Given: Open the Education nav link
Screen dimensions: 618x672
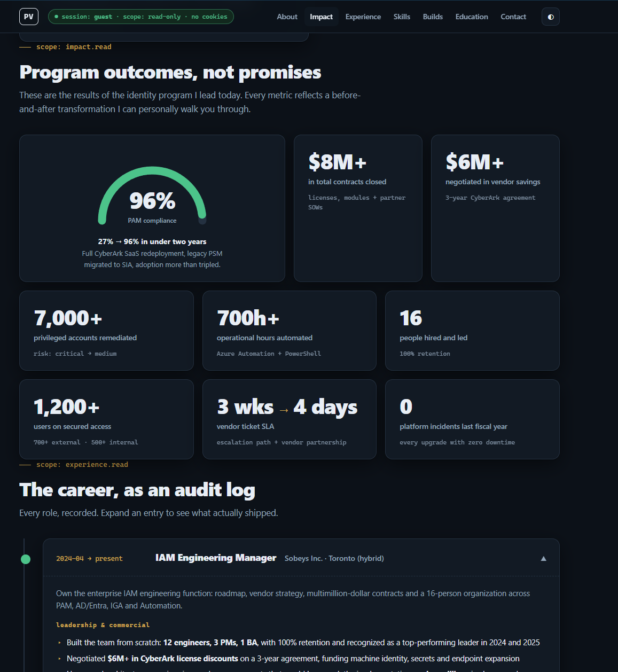Looking at the screenshot, I should [x=472, y=17].
